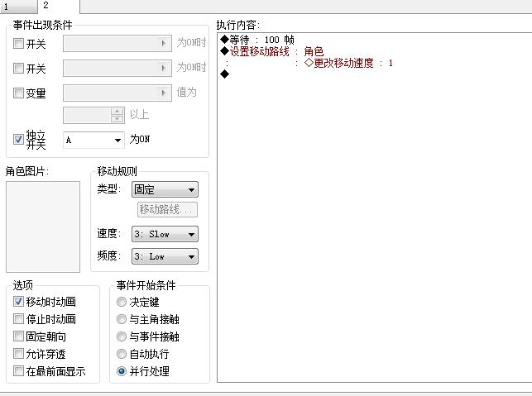Enable the second 开关 condition checkbox
This screenshot has height=396, width=532.
18,68
